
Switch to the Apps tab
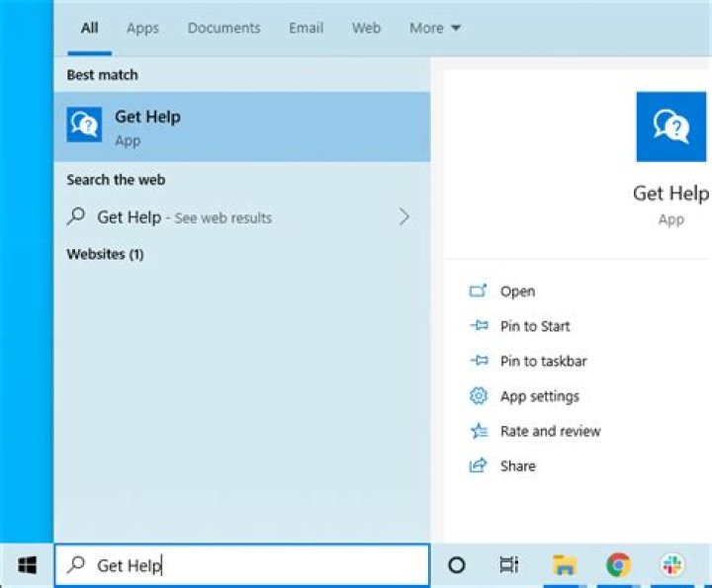click(142, 28)
